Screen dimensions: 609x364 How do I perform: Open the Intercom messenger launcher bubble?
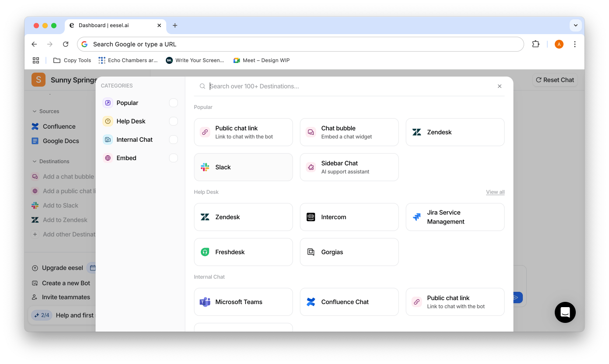pos(565,312)
